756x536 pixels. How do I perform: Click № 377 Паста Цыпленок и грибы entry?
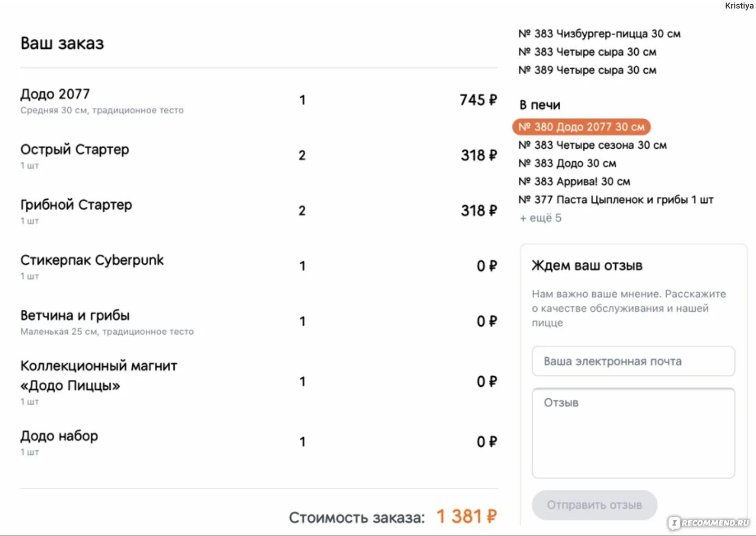click(x=616, y=200)
